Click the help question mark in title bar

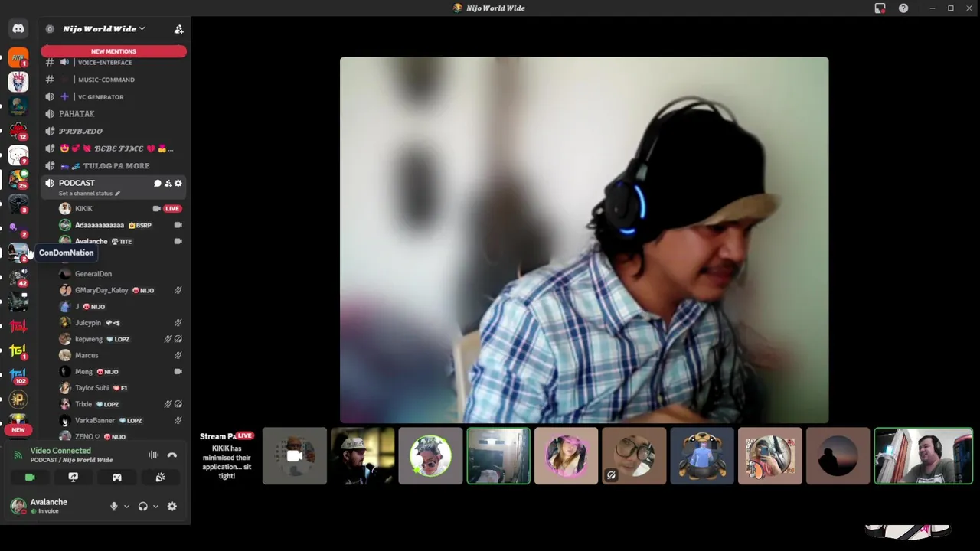[x=903, y=8]
